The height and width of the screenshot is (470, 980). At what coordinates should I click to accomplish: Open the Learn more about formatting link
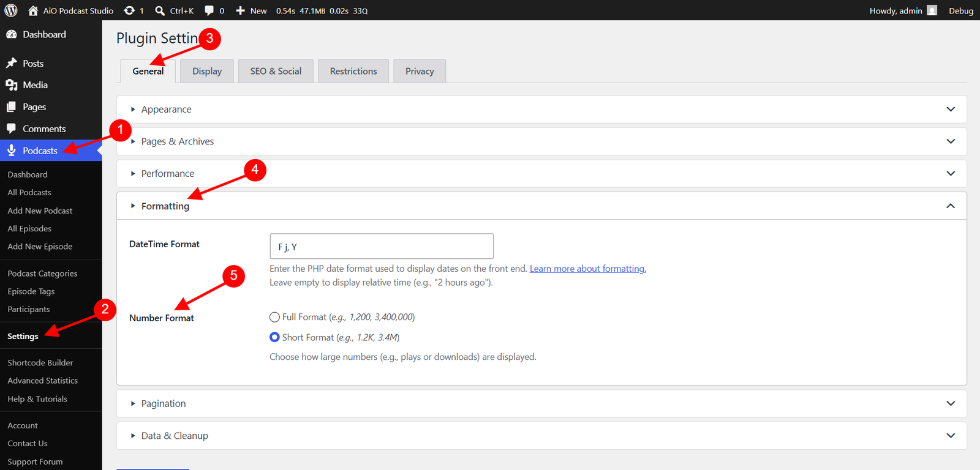coord(588,269)
